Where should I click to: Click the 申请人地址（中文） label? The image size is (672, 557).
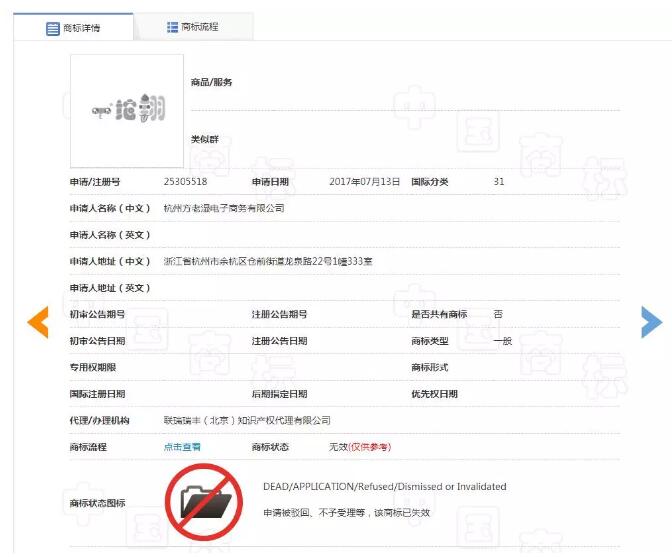pyautogui.click(x=110, y=261)
